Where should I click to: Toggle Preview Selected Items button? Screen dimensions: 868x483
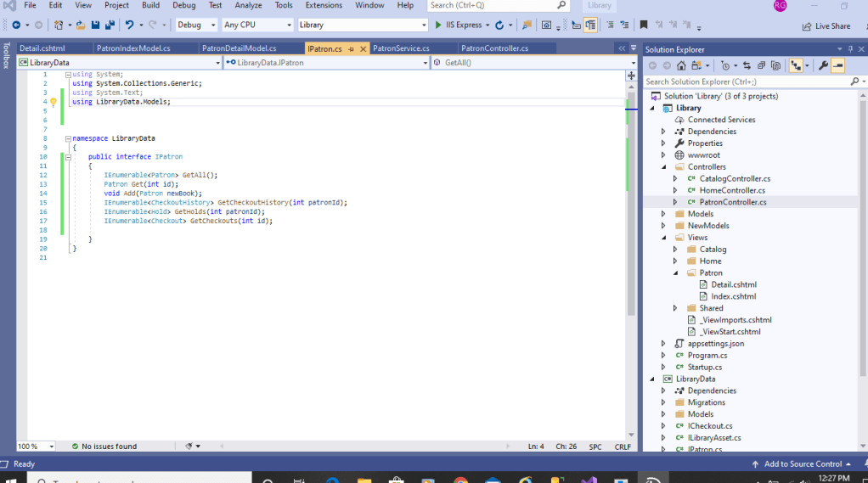coord(838,65)
